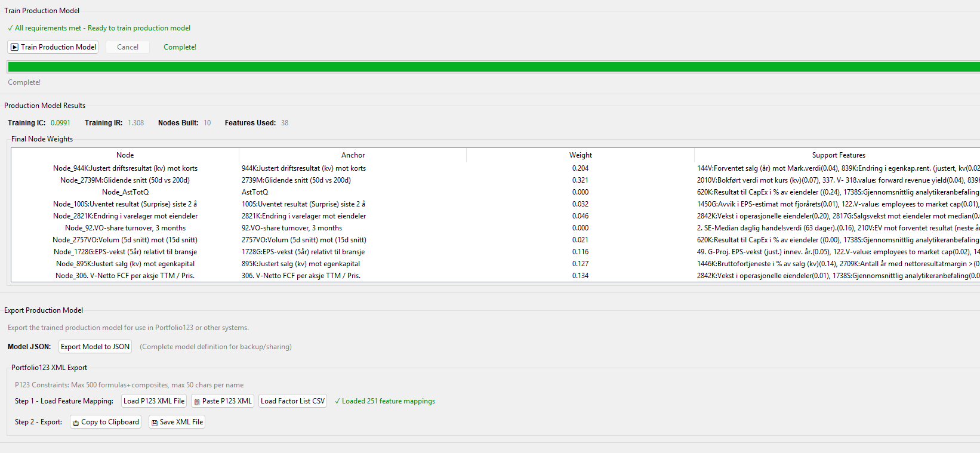980x453 pixels.
Task: Open the Load P123 XML File dialog
Action: point(154,401)
